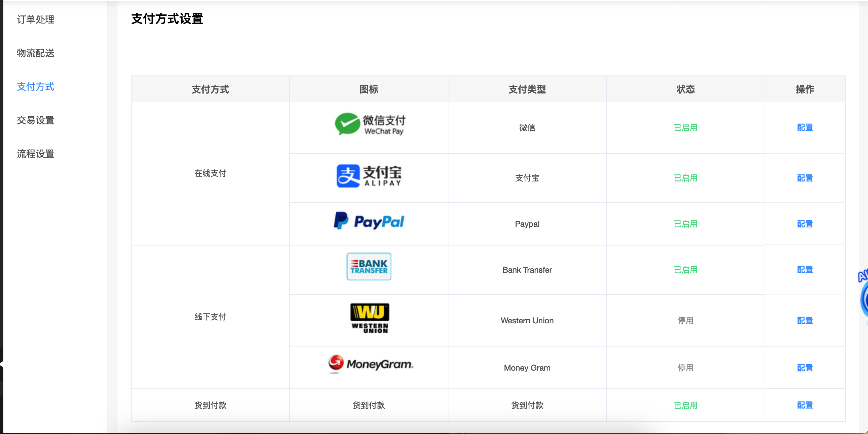Click 配置 for the Bank Transfer row
This screenshot has width=868, height=434.
pyautogui.click(x=805, y=270)
